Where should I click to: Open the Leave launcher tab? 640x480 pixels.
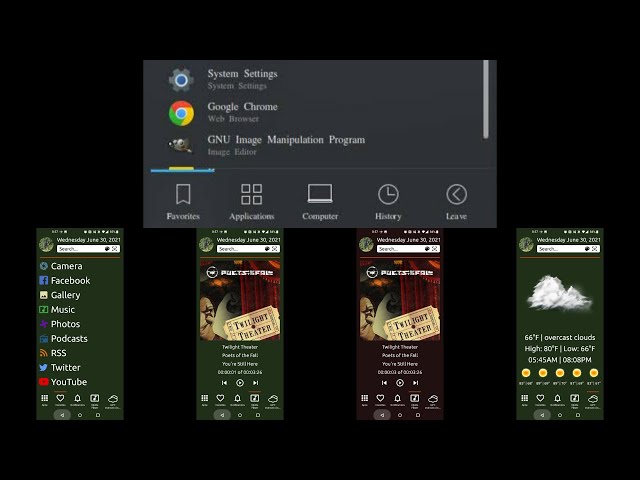[456, 202]
